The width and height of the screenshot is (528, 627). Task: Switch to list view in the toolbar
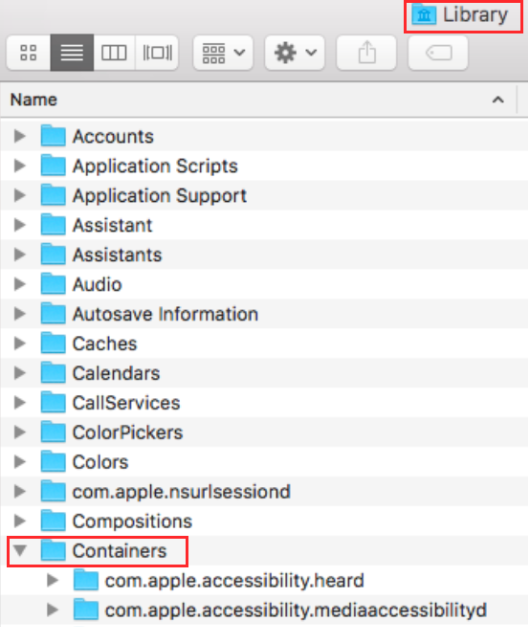(x=72, y=52)
